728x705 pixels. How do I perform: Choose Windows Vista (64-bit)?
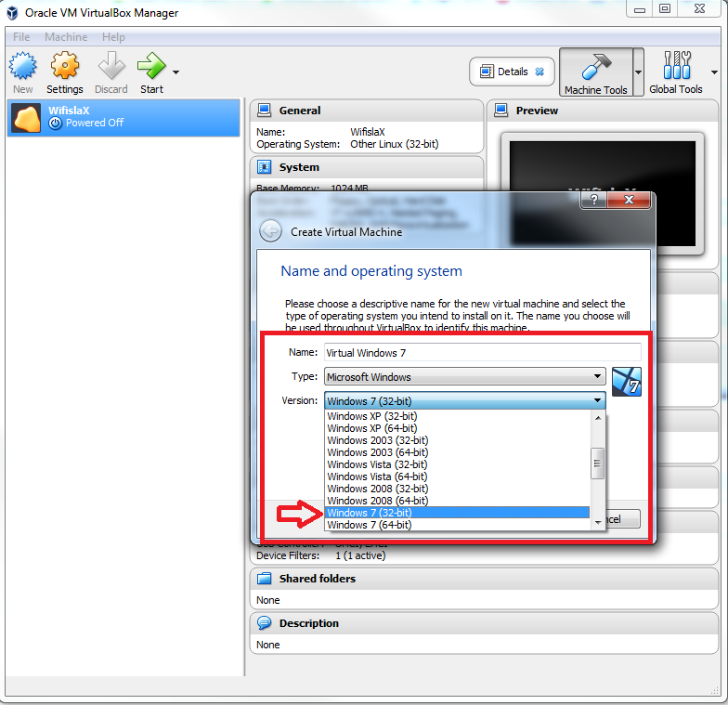point(457,477)
